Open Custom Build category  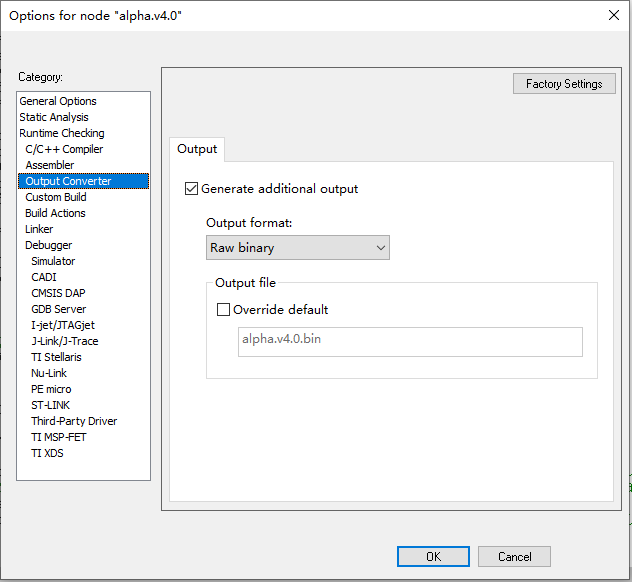coord(56,197)
